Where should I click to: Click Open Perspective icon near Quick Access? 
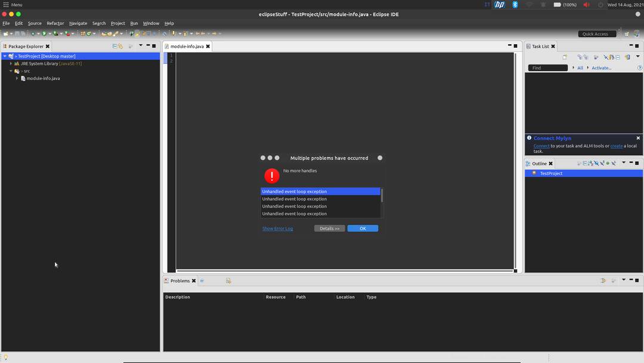(627, 33)
